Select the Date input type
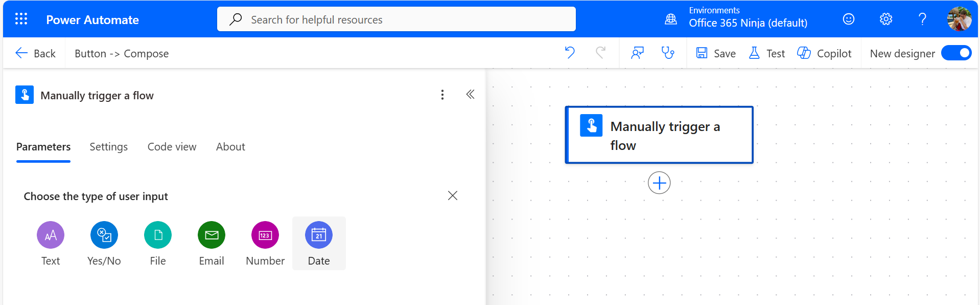Screen dimensions: 980x305 point(318,244)
